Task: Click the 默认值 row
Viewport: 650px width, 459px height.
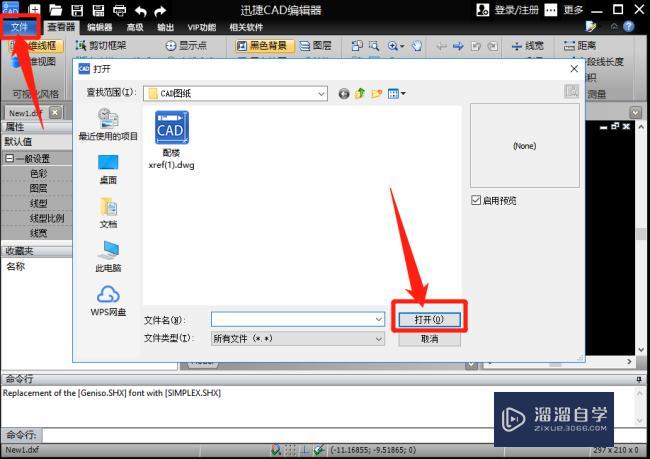Action: [x=36, y=141]
